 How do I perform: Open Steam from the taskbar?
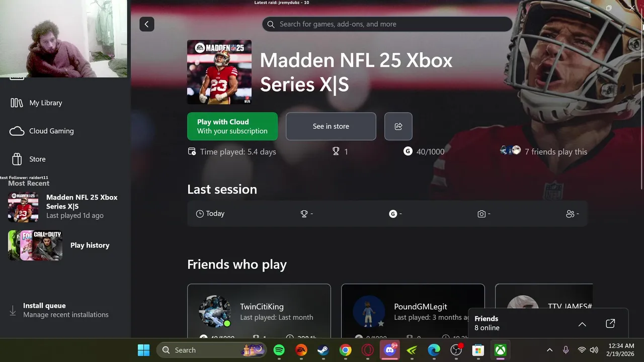pos(324,350)
